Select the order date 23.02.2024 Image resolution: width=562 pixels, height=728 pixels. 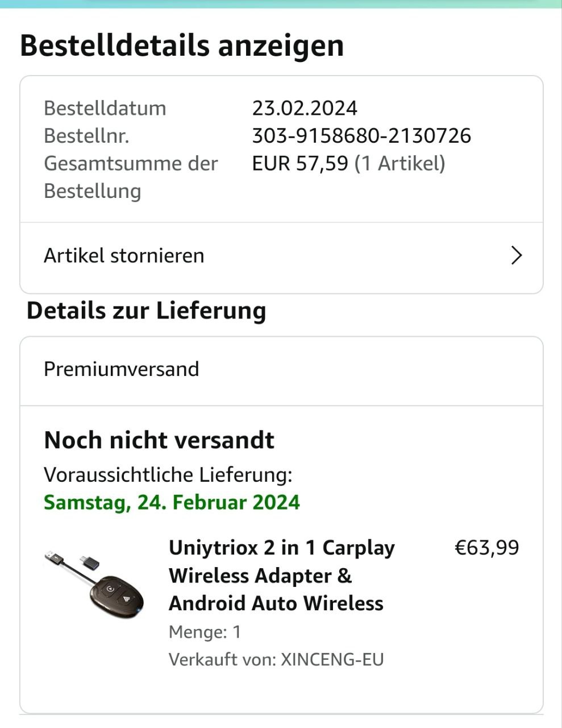point(305,108)
